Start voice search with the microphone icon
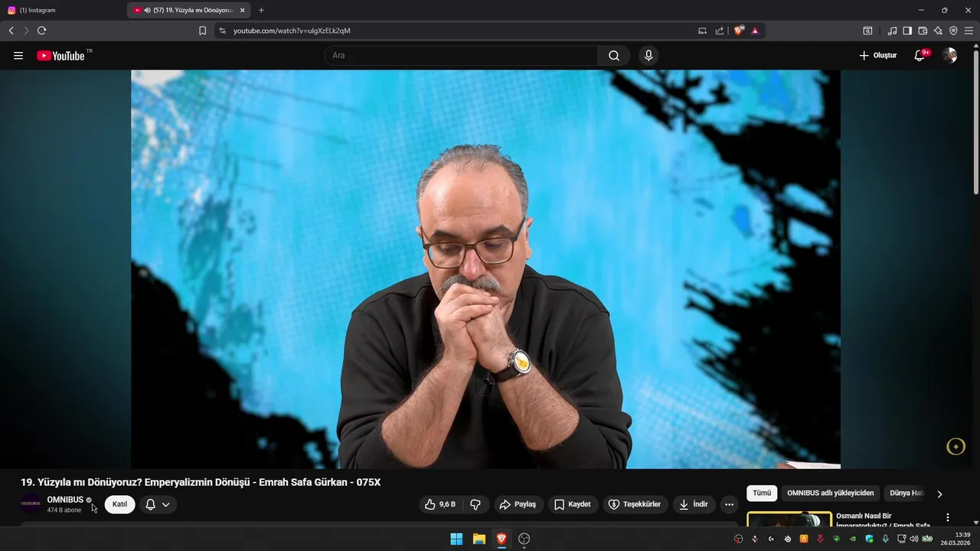980x551 pixels. pos(648,55)
